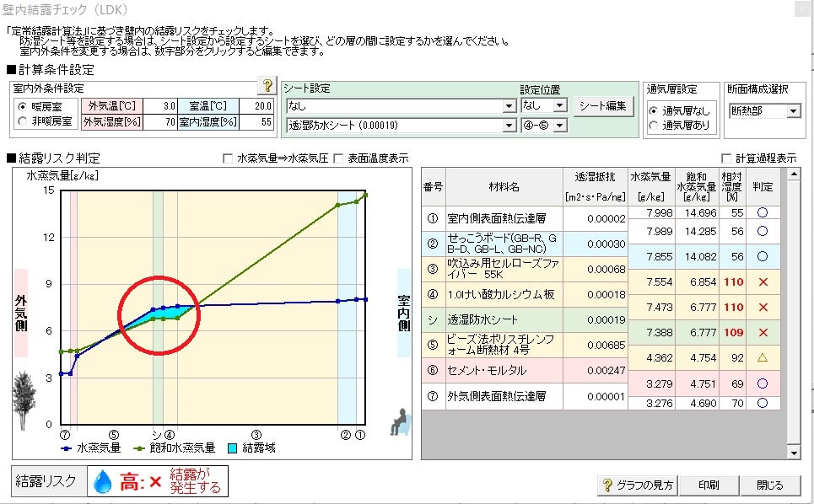Image resolution: width=814 pixels, height=504 pixels.
Task: Select the 通気層あり radio button
Action: coord(653,125)
